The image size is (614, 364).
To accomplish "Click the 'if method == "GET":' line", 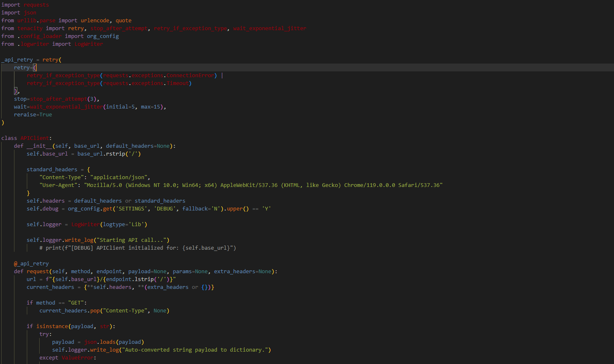I will pyautogui.click(x=57, y=303).
